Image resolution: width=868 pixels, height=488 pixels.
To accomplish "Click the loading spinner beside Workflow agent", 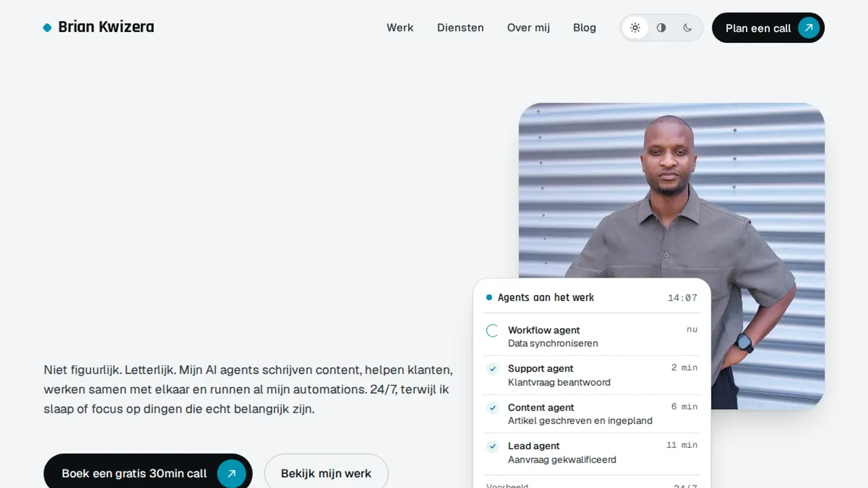I will tap(492, 331).
